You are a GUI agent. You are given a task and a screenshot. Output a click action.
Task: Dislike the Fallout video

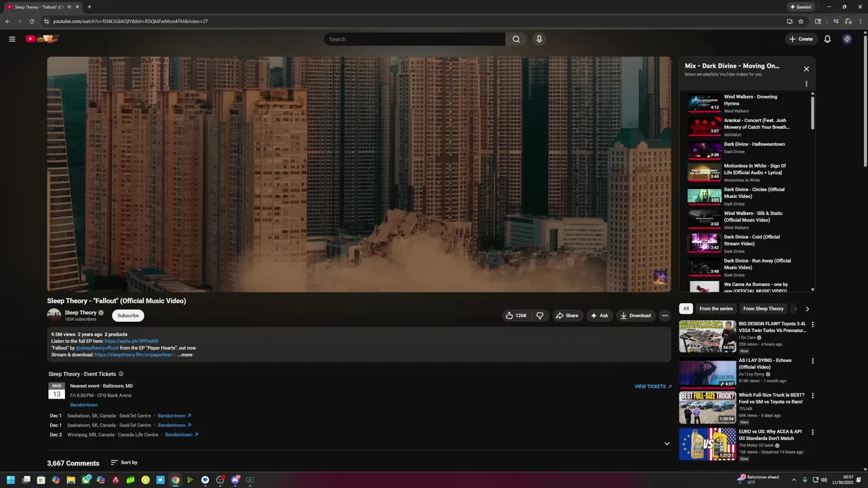pos(540,315)
